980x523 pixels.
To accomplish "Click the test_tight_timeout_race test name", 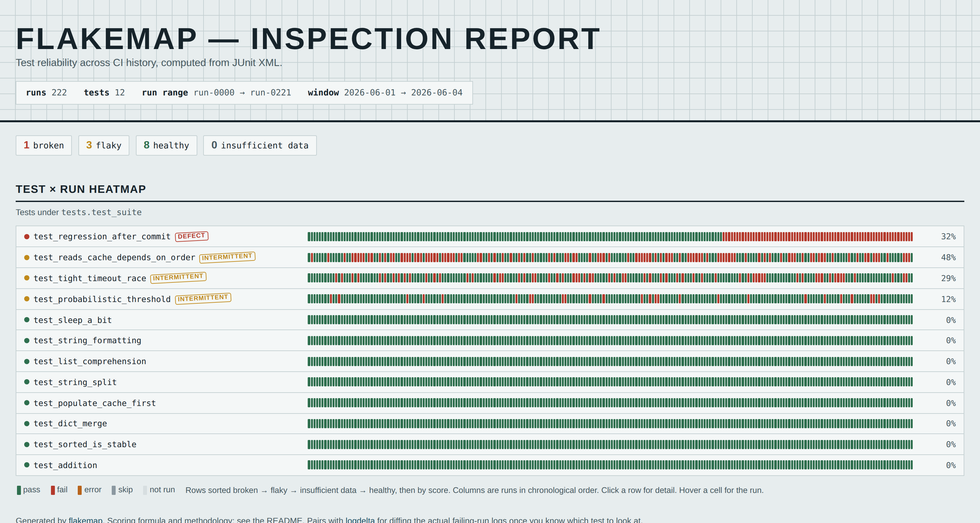I will click(90, 278).
